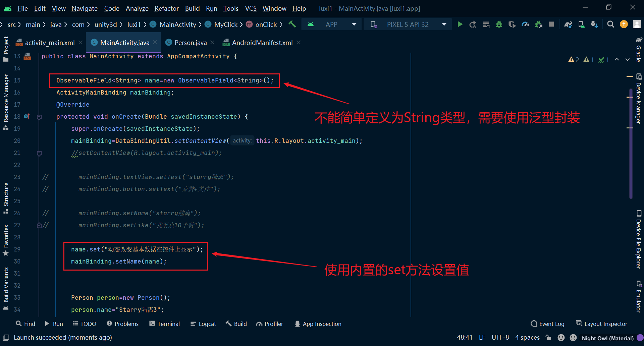Viewport: 644px width, 346px height.
Task: Run the app with the green play button
Action: click(x=460, y=24)
